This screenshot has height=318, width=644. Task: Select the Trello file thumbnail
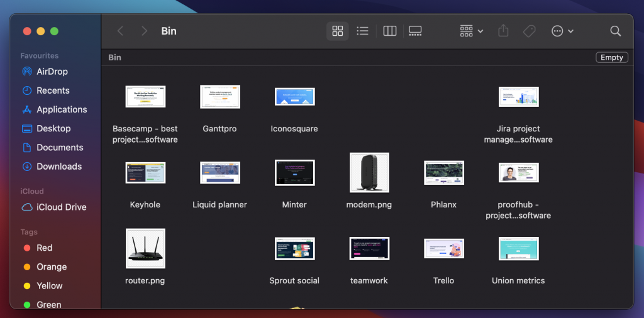(x=444, y=248)
